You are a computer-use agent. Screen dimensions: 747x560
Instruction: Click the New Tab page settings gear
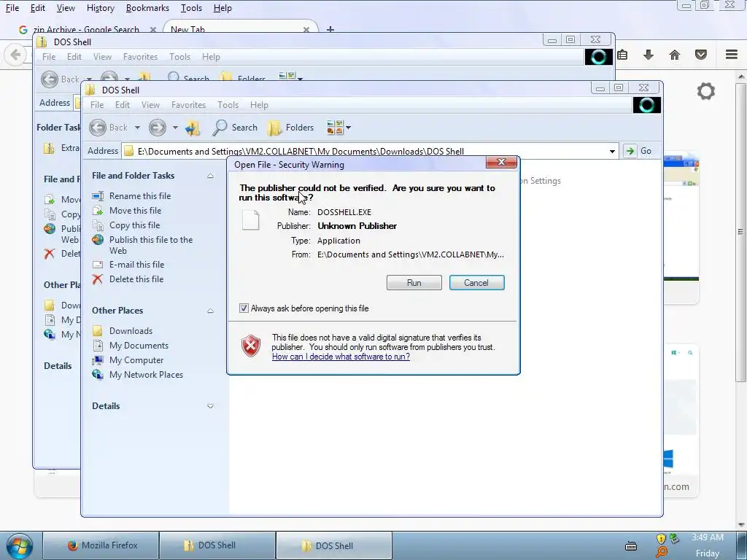point(706,91)
